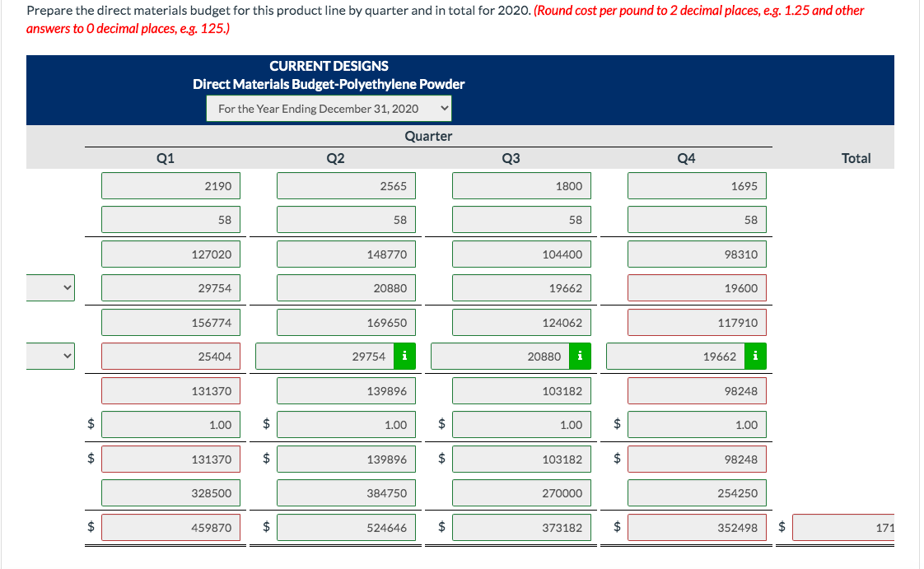Click Q3 field showing 20880 with info icon
The image size is (924, 569).
501,357
